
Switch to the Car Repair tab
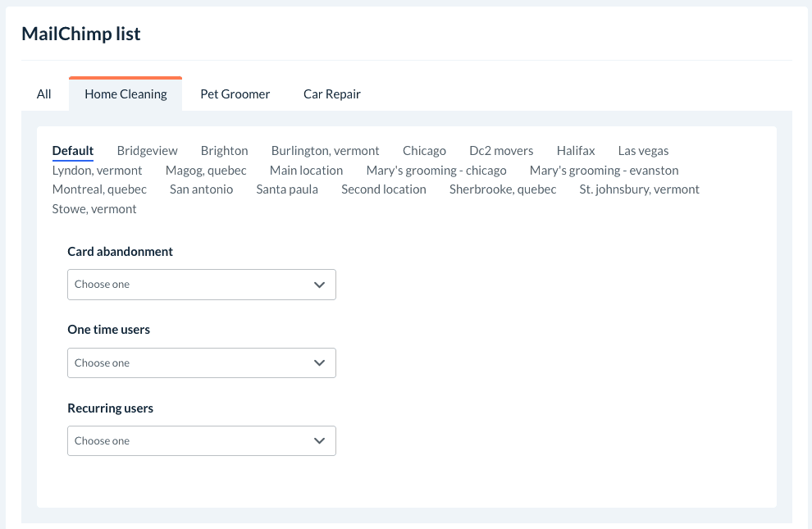click(x=332, y=93)
